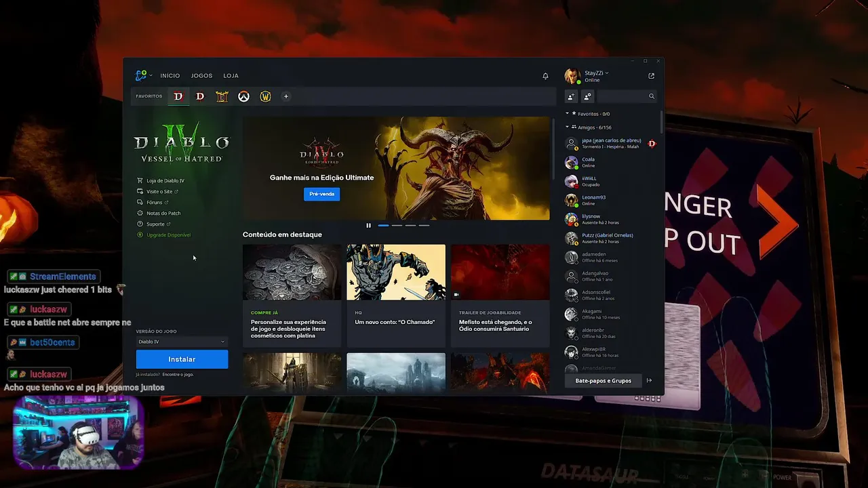Click the video icon on the Mefisto card

click(456, 295)
